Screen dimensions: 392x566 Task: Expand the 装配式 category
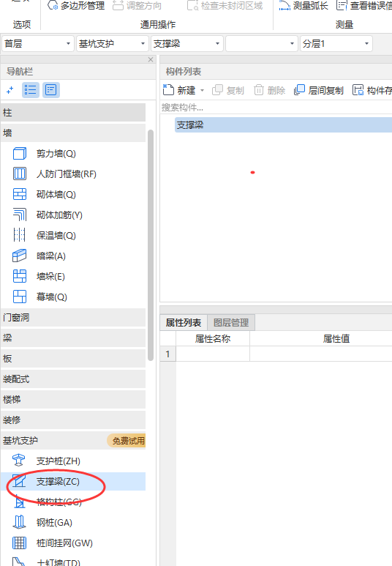pyautogui.click(x=73, y=379)
